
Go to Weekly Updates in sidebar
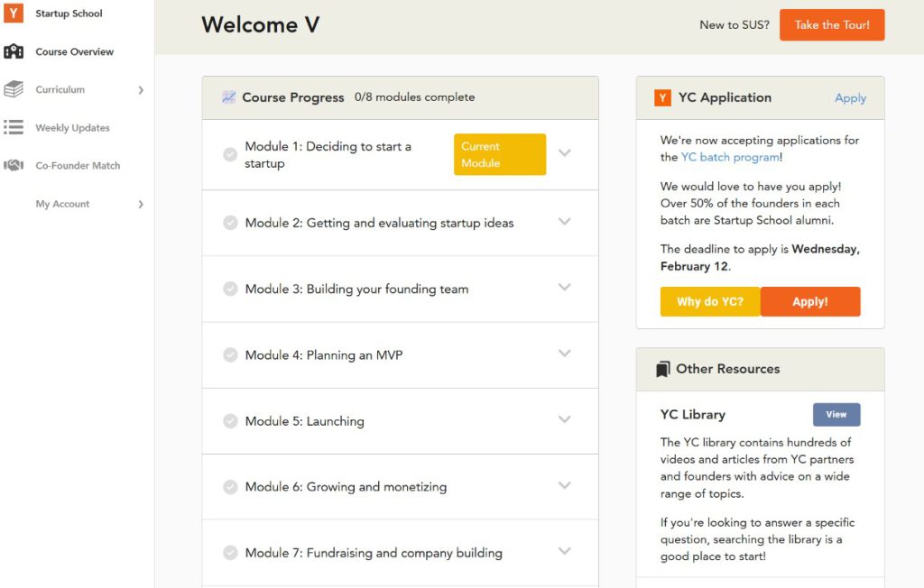(72, 128)
